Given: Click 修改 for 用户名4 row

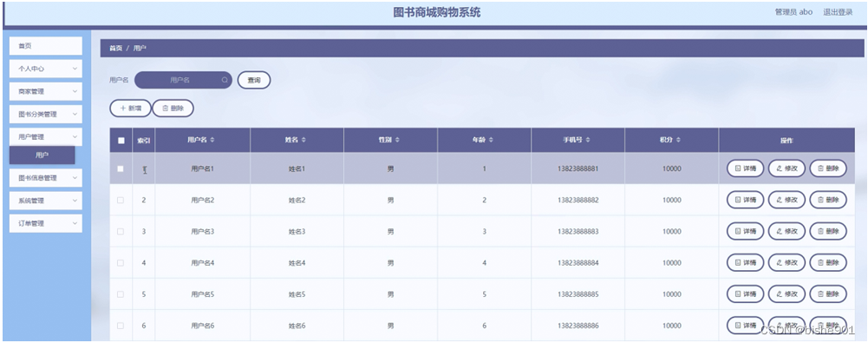Looking at the screenshot, I should point(786,262).
